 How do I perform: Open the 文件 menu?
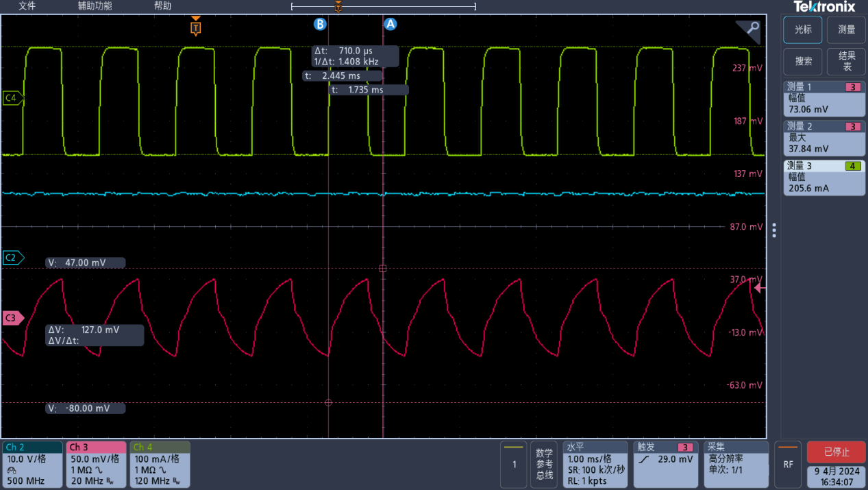pyautogui.click(x=27, y=6)
